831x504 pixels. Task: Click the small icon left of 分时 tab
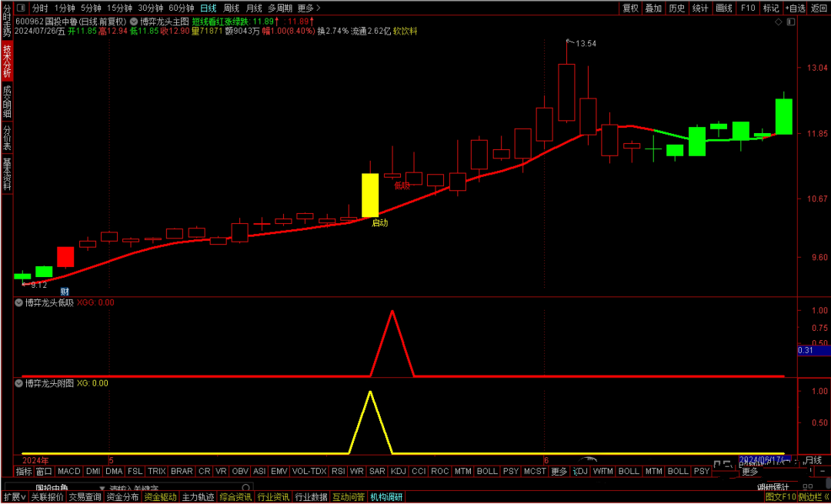(x=20, y=8)
